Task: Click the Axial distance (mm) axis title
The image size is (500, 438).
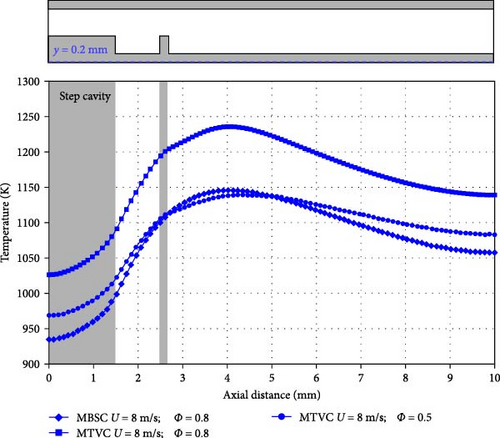Action: pos(272,395)
